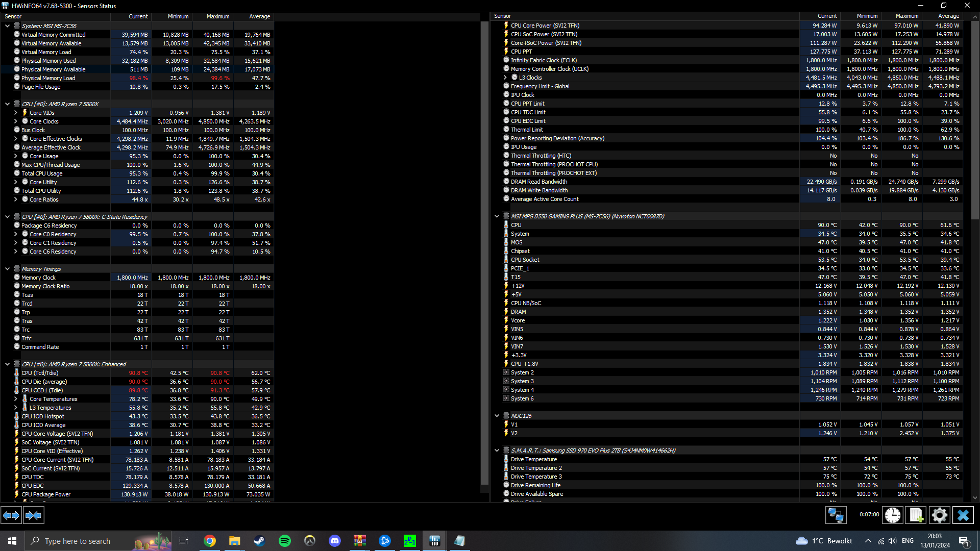Expand the Core Clocks entry
The height and width of the screenshot is (551, 980).
coord(15,121)
